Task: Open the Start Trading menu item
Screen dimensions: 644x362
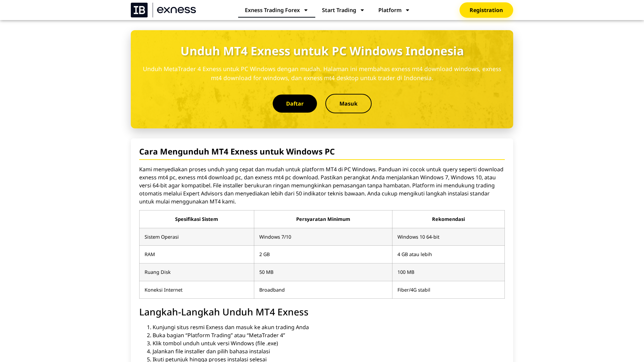Action: pyautogui.click(x=339, y=10)
